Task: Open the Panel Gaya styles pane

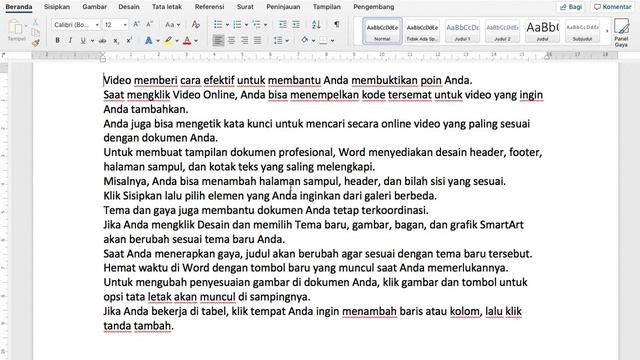Action: tap(621, 33)
